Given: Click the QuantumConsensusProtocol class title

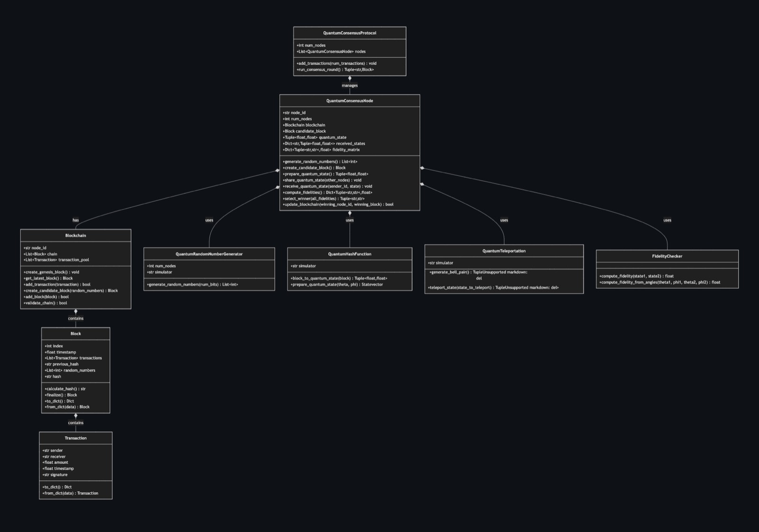Looking at the screenshot, I should [350, 33].
